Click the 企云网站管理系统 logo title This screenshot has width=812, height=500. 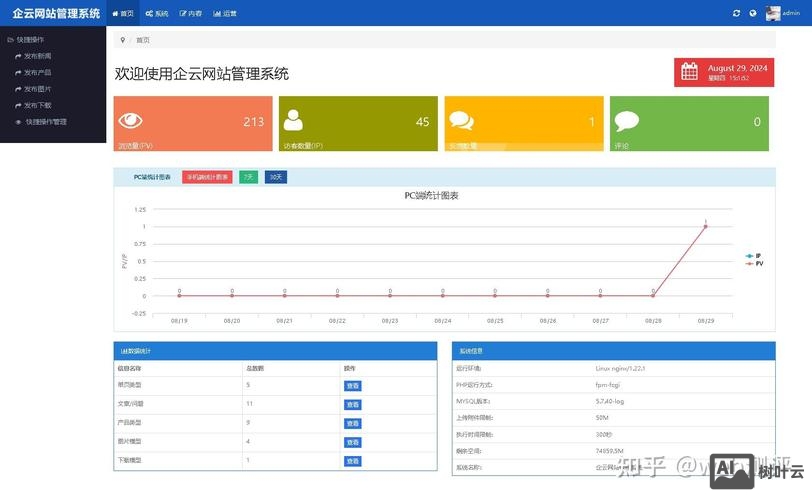pos(56,13)
